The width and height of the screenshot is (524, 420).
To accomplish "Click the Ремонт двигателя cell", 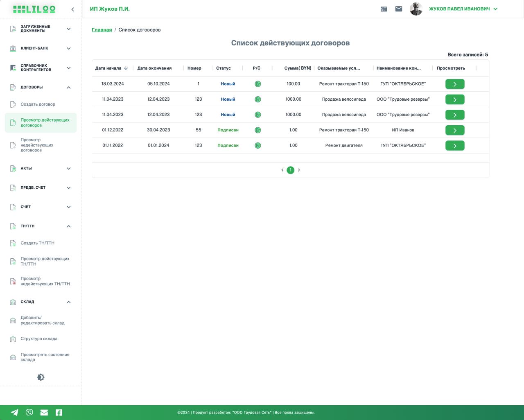I will pyautogui.click(x=344, y=145).
